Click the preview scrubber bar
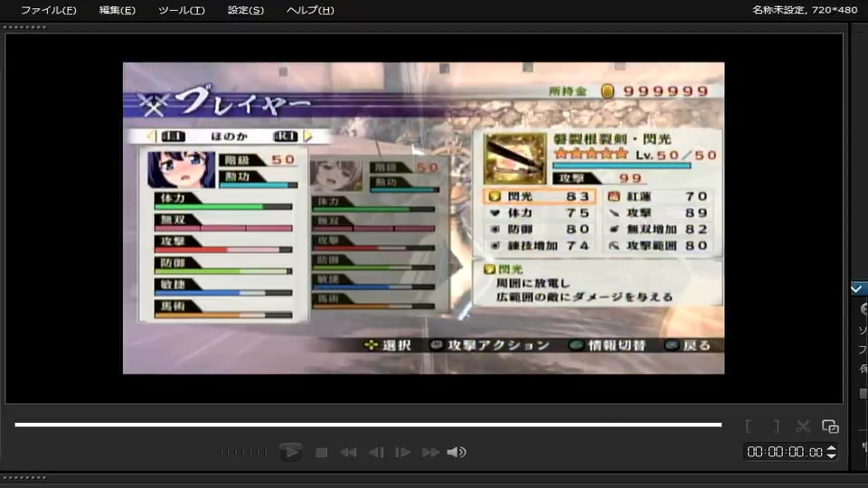868x488 pixels. pos(368,425)
